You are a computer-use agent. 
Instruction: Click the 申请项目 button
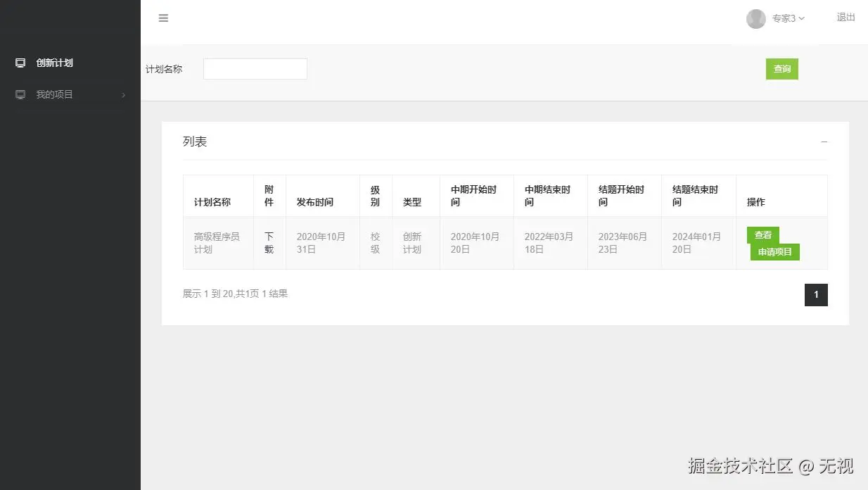click(x=775, y=252)
